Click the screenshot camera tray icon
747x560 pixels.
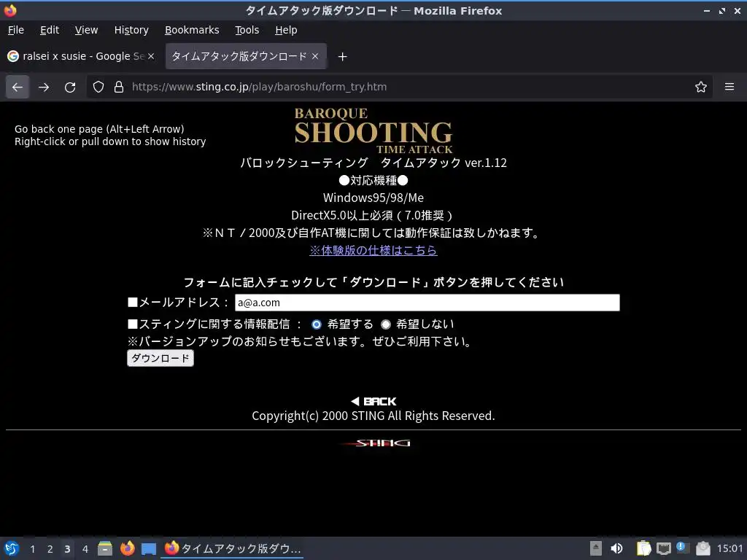703,548
